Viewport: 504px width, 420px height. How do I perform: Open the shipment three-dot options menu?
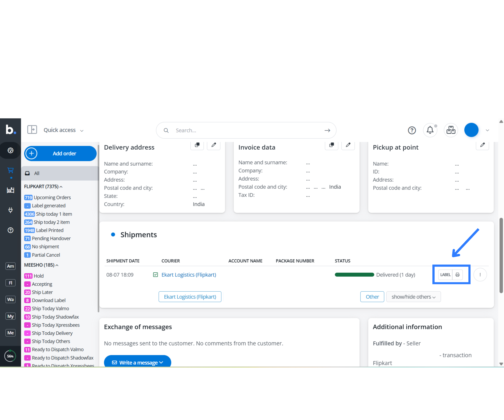click(x=480, y=275)
